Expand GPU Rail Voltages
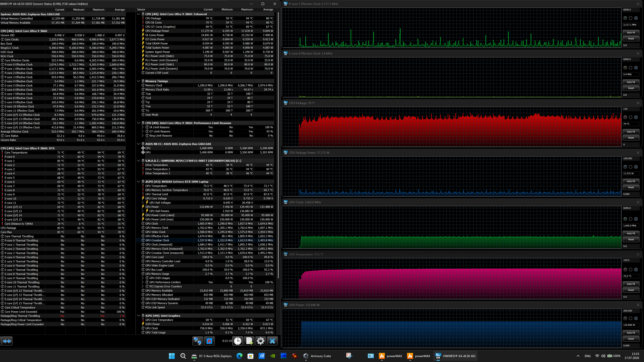This screenshot has width=644, height=362. coord(143,203)
